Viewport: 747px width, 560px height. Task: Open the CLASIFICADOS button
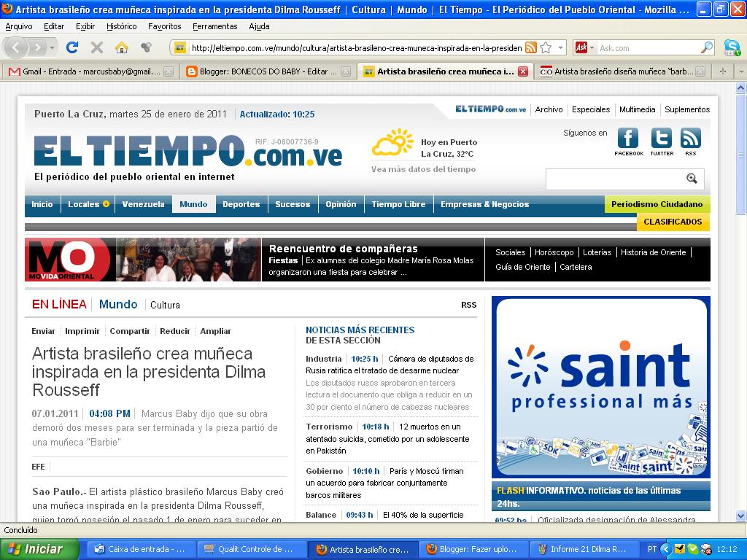(673, 222)
